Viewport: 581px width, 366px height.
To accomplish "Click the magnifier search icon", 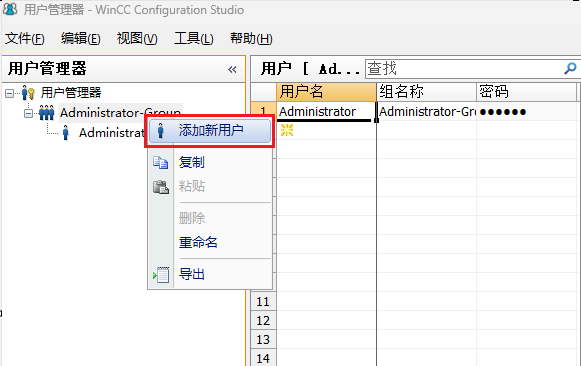I will coord(571,68).
